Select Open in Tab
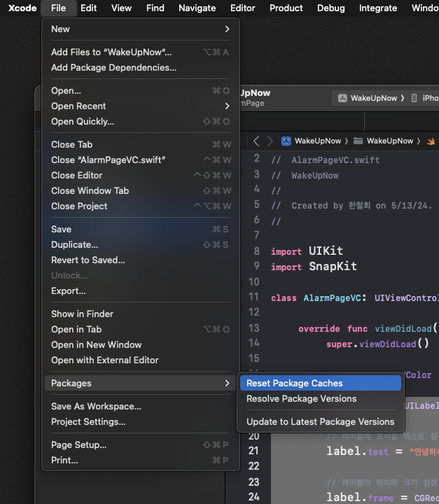This screenshot has height=504, width=439. (141, 330)
